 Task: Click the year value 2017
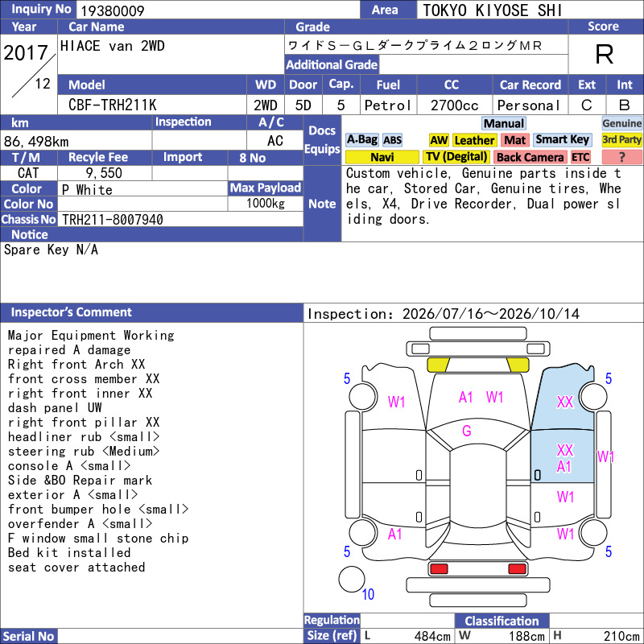click(x=26, y=52)
